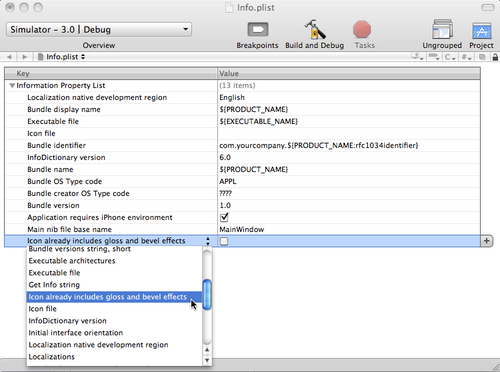Image resolution: width=500 pixels, height=372 pixels.
Task: Open the breakpoints popup in navigation bar
Action: [434, 57]
